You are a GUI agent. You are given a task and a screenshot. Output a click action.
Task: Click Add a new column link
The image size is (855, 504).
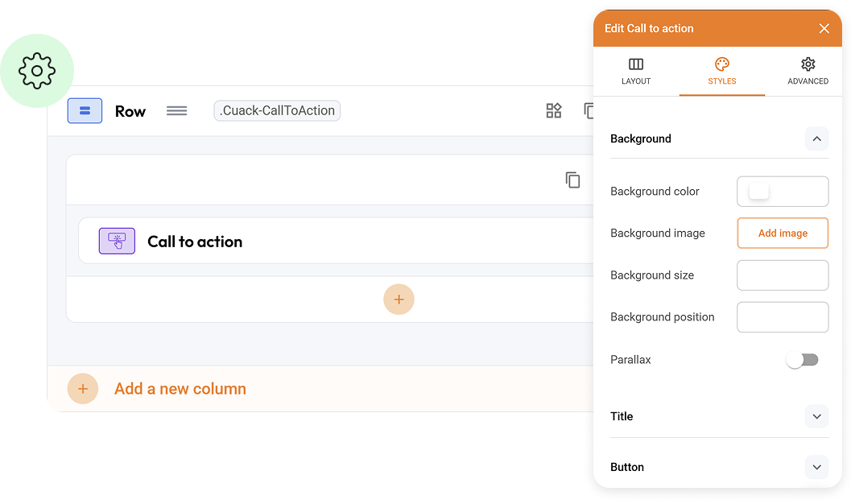(180, 389)
